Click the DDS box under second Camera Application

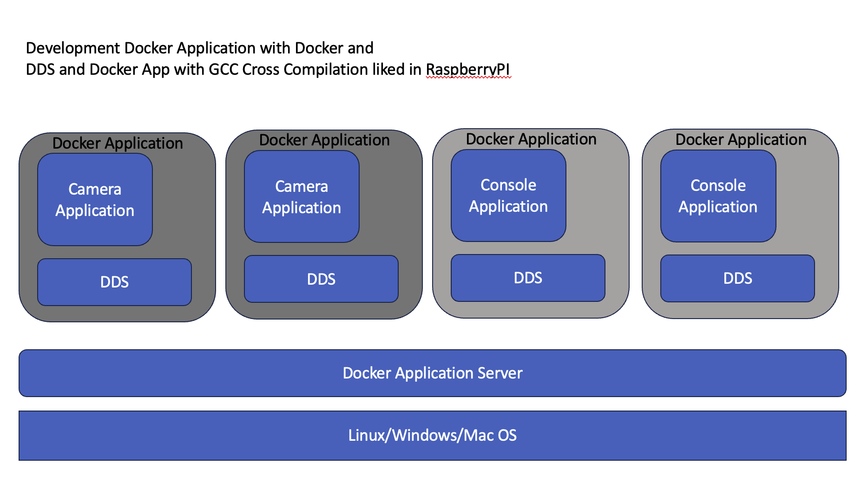click(x=321, y=279)
